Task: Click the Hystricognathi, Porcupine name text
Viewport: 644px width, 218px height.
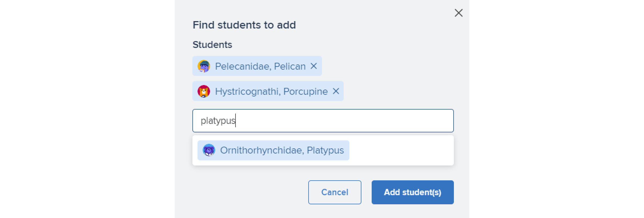Action: [x=271, y=91]
